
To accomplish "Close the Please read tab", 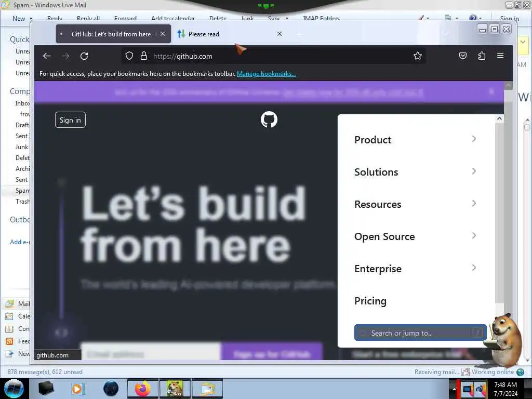I will click(279, 34).
